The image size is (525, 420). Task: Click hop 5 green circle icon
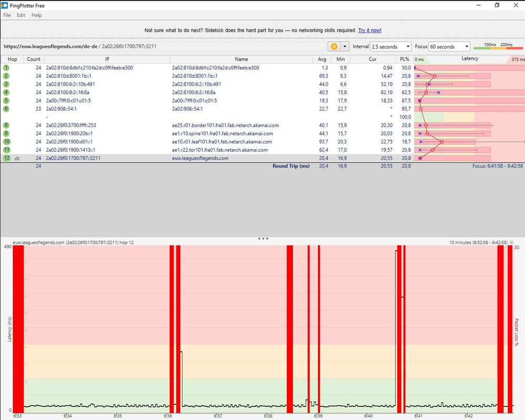[x=6, y=100]
